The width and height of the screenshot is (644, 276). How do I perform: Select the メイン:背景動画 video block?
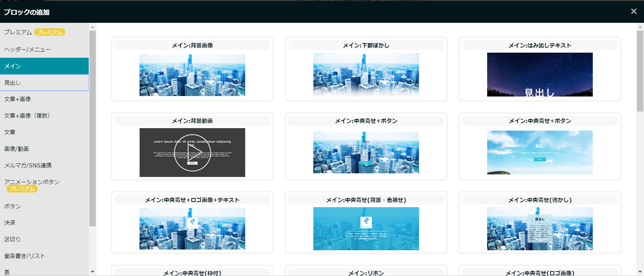coord(192,146)
